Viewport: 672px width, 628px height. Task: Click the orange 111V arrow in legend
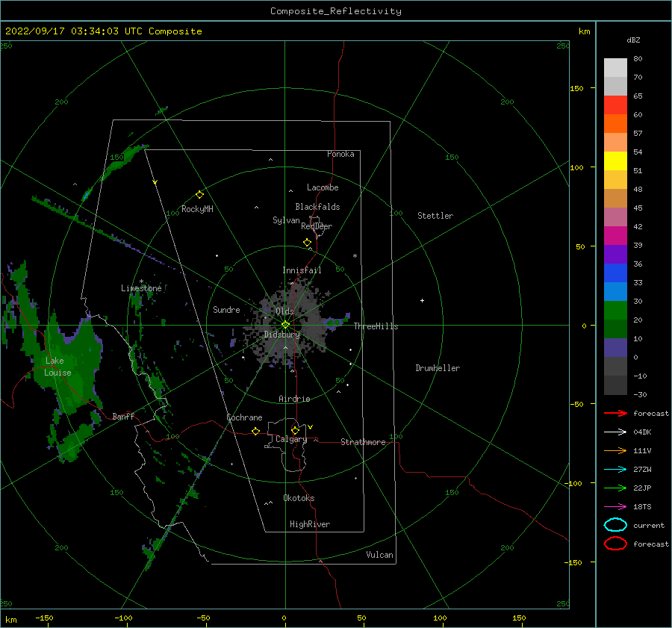coord(615,450)
